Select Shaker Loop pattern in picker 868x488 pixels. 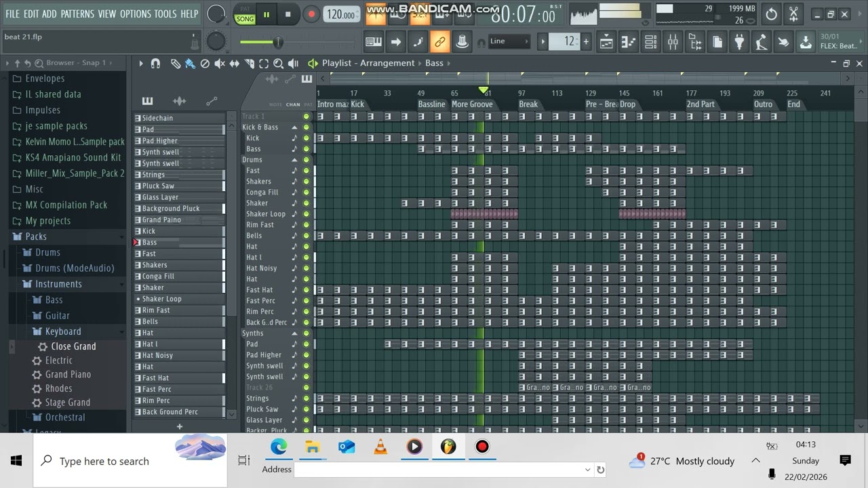180,299
